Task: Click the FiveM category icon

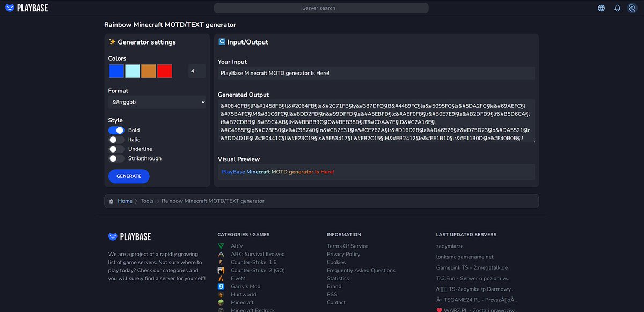Action: tap(221, 278)
